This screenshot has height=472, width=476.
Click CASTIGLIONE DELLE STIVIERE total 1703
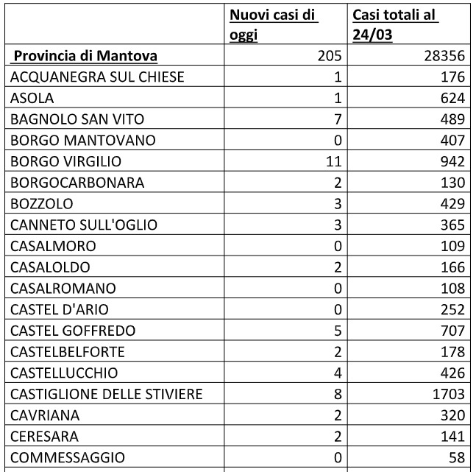point(449,394)
